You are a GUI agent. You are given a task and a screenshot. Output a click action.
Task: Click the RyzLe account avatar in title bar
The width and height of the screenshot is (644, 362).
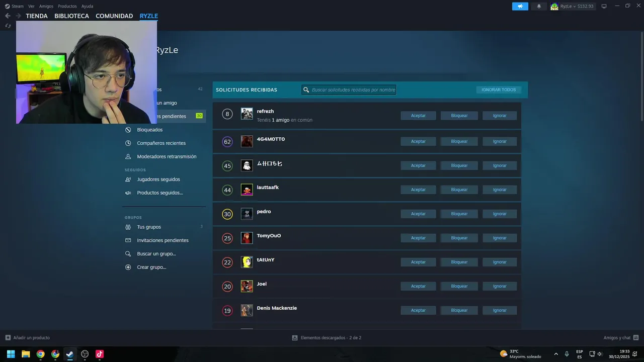[x=554, y=6]
